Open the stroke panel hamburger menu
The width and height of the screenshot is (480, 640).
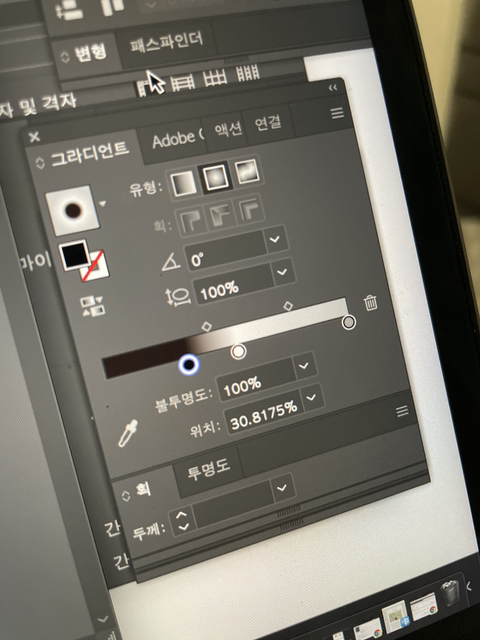click(402, 411)
